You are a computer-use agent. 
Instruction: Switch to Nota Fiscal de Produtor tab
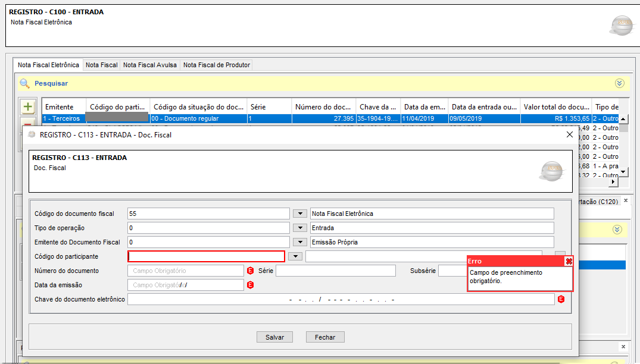(x=217, y=65)
